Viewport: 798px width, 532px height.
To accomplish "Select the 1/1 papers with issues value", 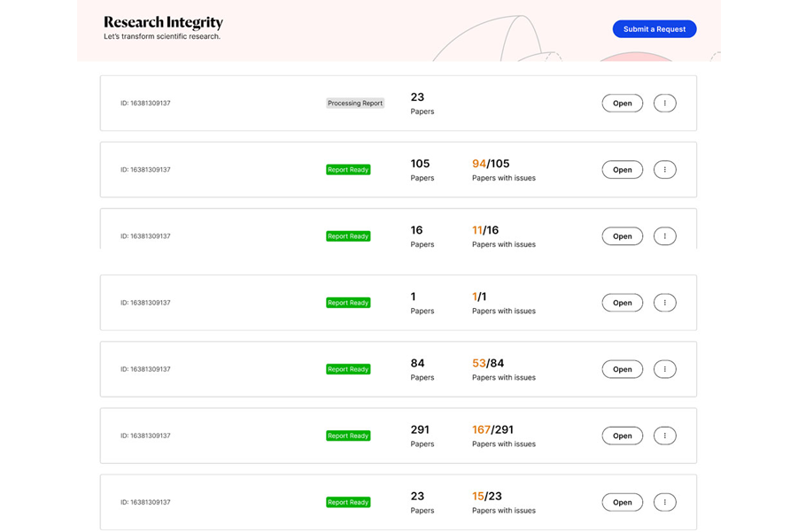I will click(x=479, y=297).
